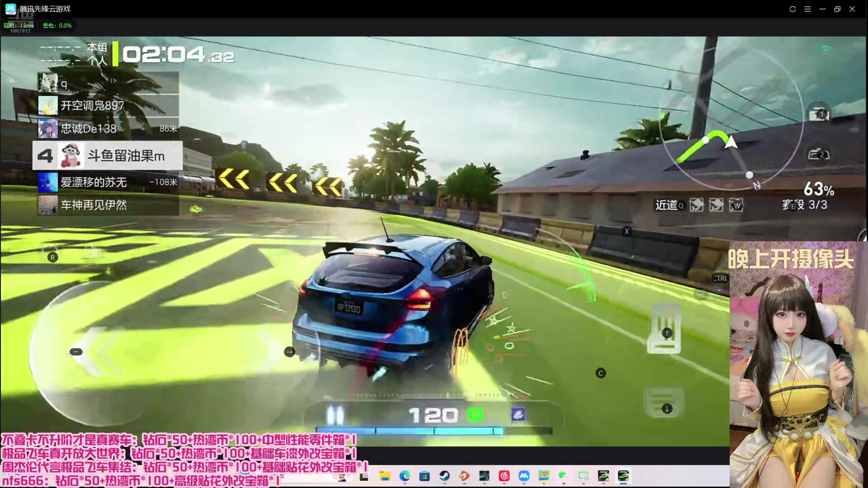The image size is (868, 488).
Task: Open NetEase Cloud Music red taskbar icon
Action: tap(504, 476)
